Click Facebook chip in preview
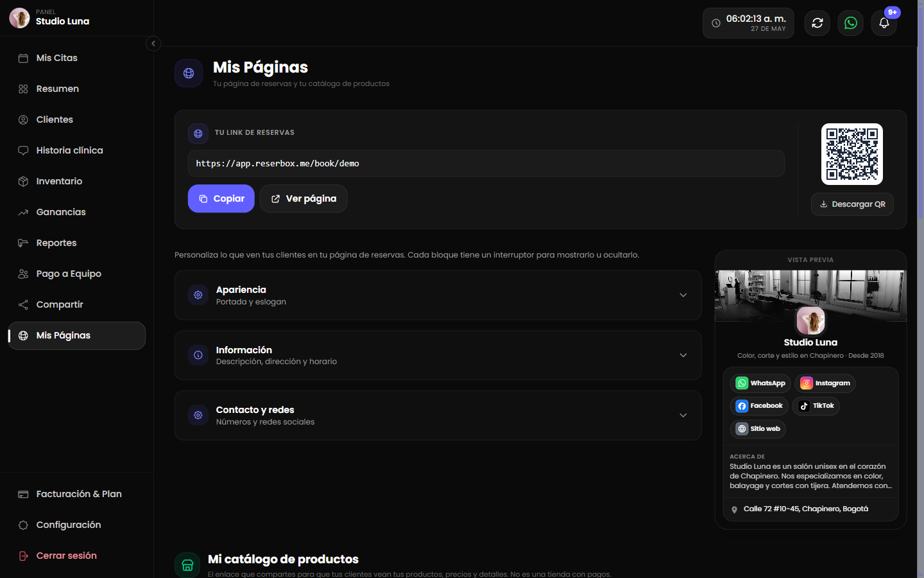924x578 pixels. pos(759,406)
